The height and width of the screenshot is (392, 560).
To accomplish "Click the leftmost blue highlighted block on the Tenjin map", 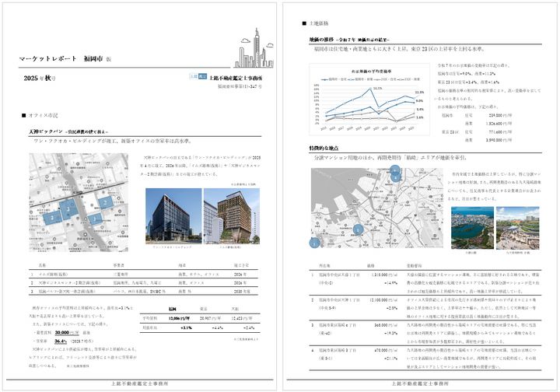I will coord(51,219).
